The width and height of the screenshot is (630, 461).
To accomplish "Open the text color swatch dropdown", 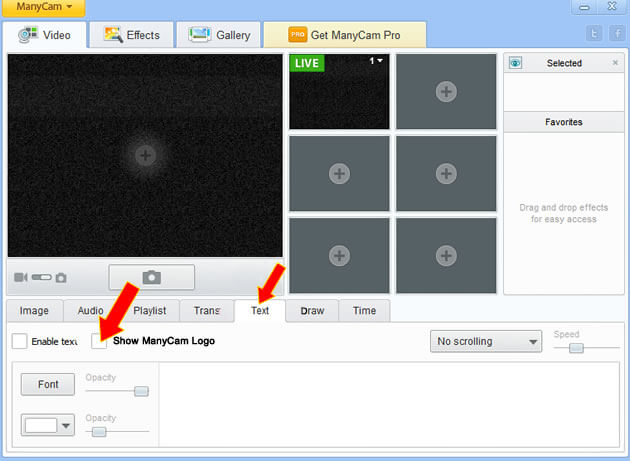I will tap(48, 425).
